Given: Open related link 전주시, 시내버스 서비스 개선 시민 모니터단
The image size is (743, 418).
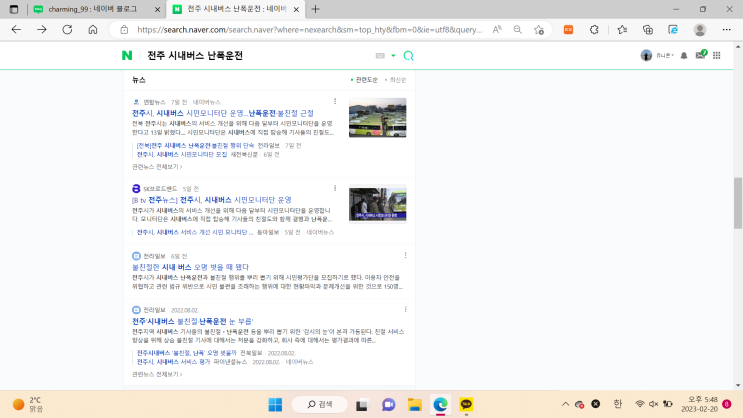Looking at the screenshot, I should [195, 232].
